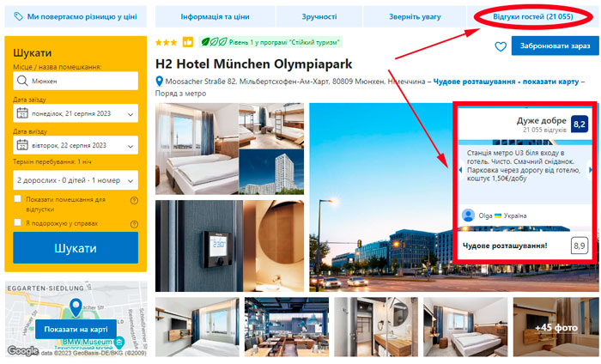The height and width of the screenshot is (364, 601).
Task: Click 'Забронювати зараз' button
Action: [x=555, y=45]
